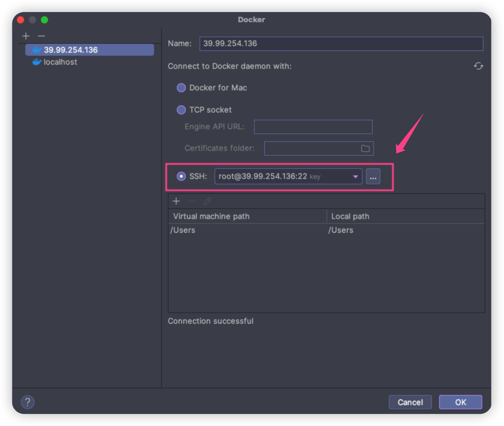Browse for certificates folder icon
Screen dimensions: 504x426
pyautogui.click(x=365, y=148)
